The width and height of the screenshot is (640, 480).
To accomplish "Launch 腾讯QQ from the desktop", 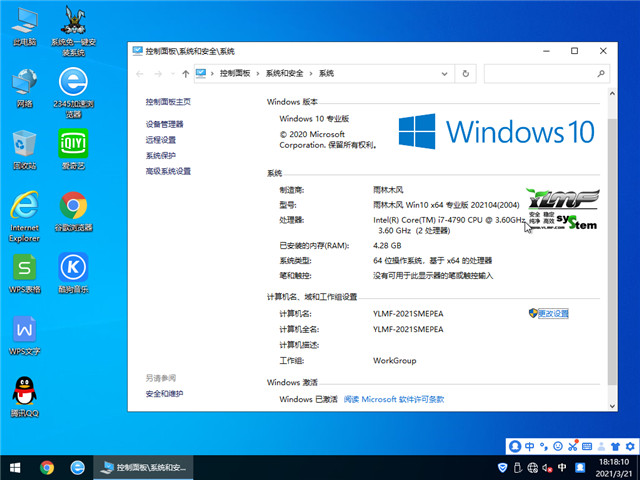I will pyautogui.click(x=24, y=397).
